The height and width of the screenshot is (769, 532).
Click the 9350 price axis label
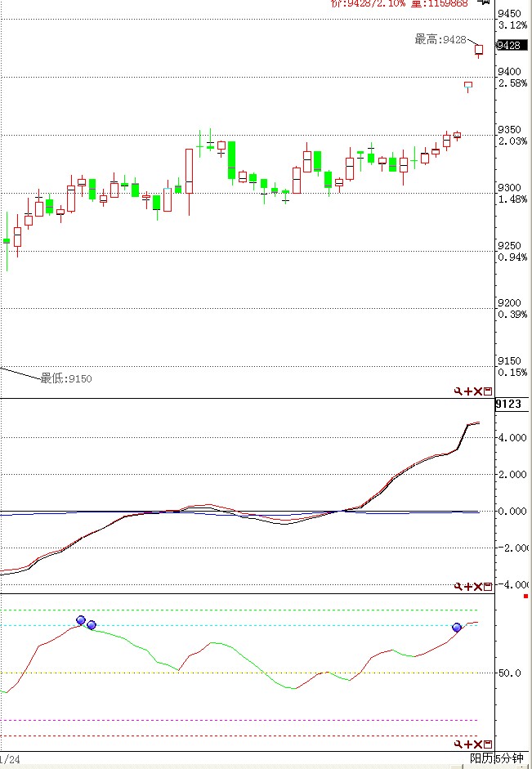point(509,130)
